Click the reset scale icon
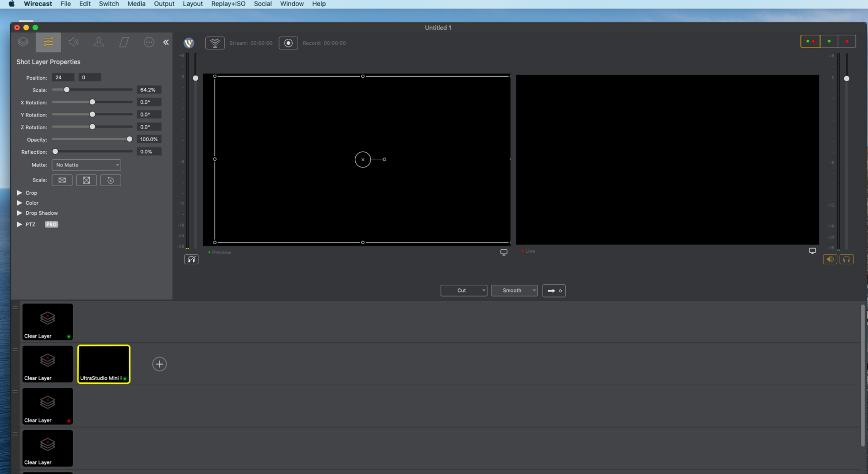This screenshot has width=868, height=474. [111, 180]
